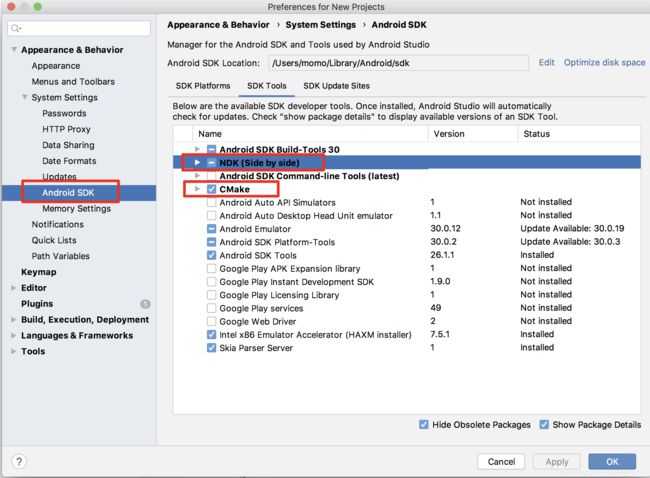Screen dimensions: 650x478
Task: Expand the Editor section
Action: click(14, 288)
